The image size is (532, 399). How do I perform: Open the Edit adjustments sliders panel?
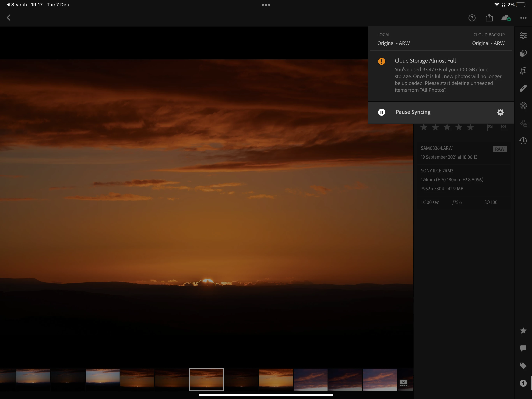(523, 36)
